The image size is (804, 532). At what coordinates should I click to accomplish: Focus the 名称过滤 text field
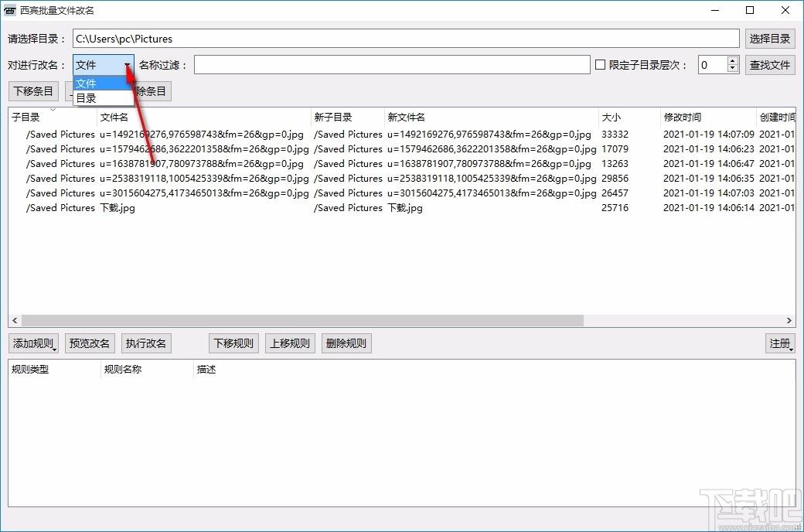coord(391,65)
